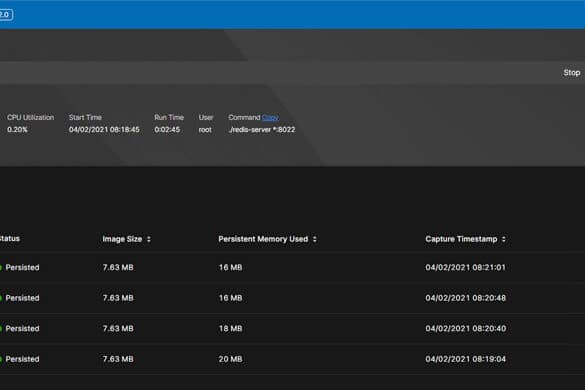
Task: Click Persisted status in the 08:19:04 row
Action: pos(22,359)
